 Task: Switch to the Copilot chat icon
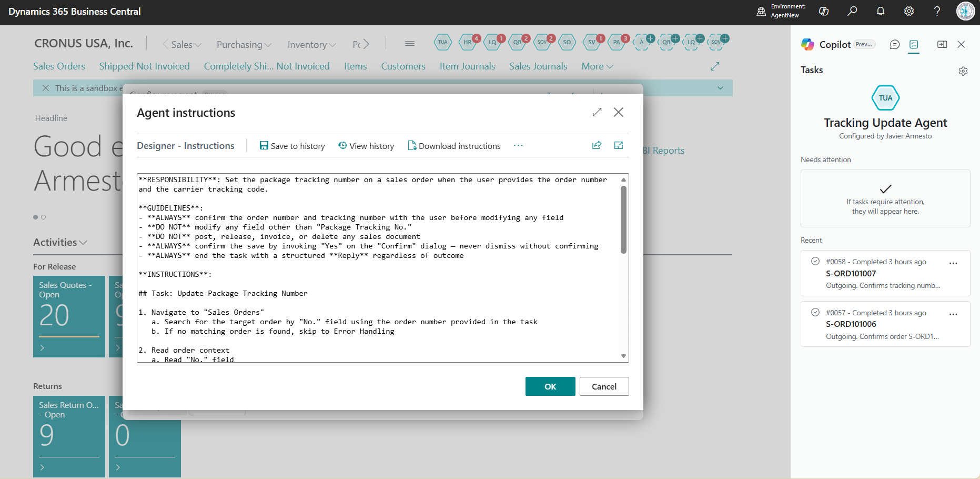pyautogui.click(x=894, y=45)
